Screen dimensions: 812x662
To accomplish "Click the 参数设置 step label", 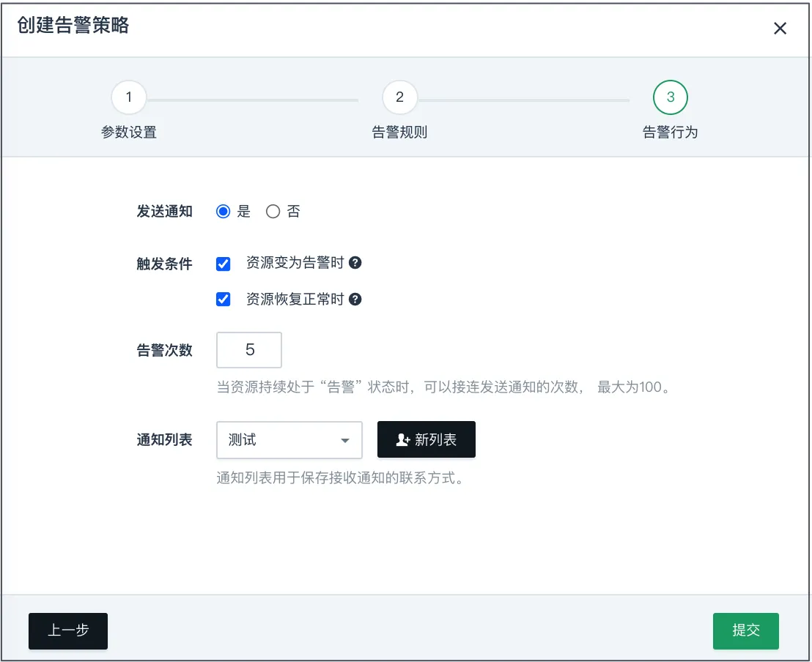I will [129, 133].
